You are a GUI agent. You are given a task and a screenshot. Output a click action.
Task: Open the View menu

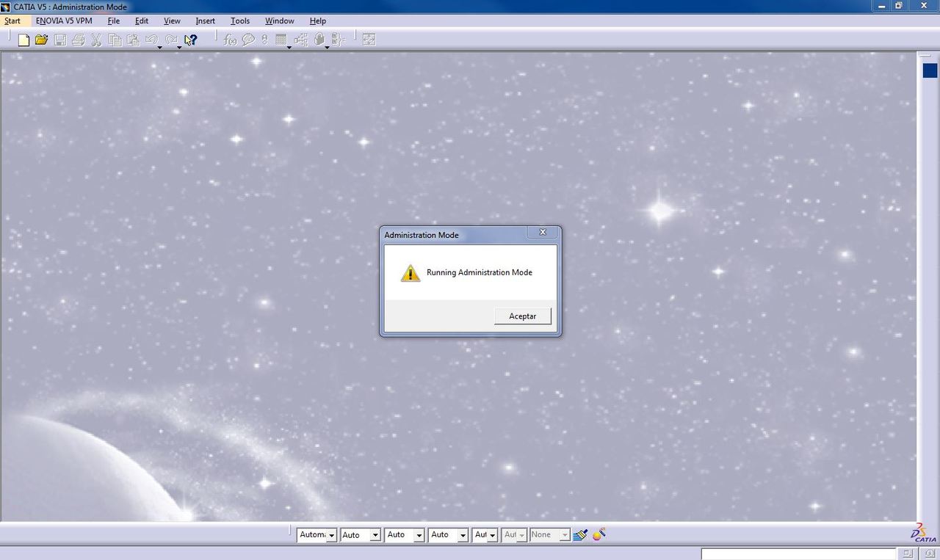point(172,21)
